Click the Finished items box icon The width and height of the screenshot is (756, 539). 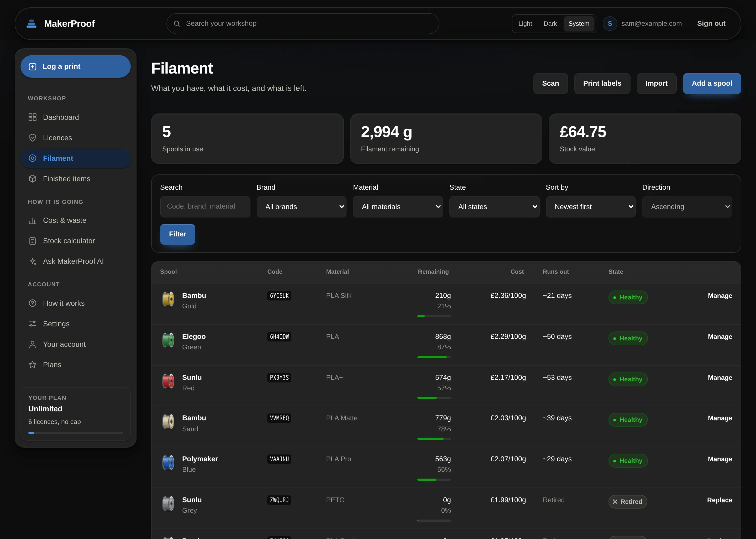[x=33, y=179]
